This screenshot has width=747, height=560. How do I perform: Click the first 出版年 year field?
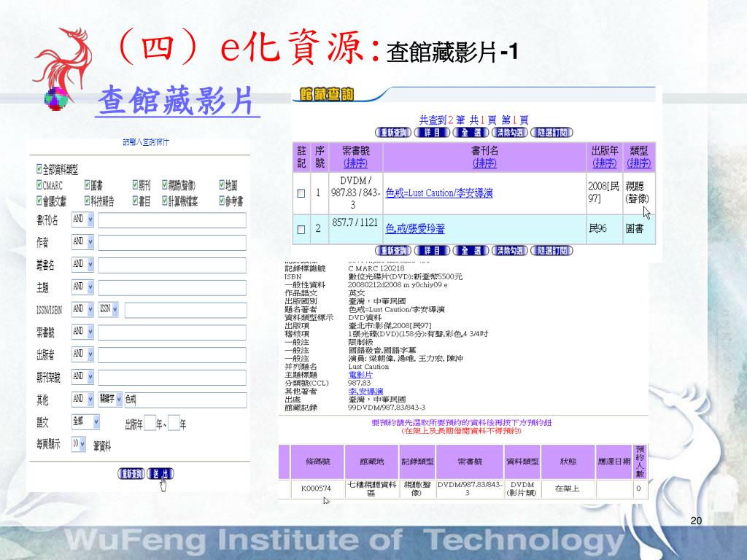click(150, 423)
